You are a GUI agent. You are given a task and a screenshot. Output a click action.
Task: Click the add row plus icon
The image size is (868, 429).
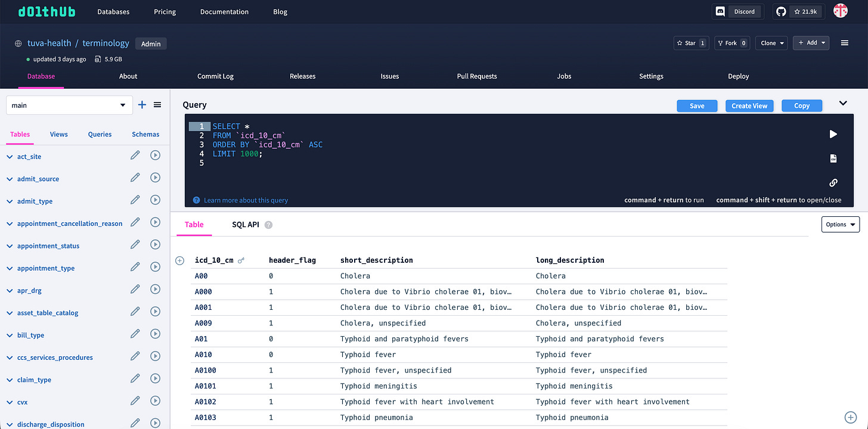pos(180,260)
